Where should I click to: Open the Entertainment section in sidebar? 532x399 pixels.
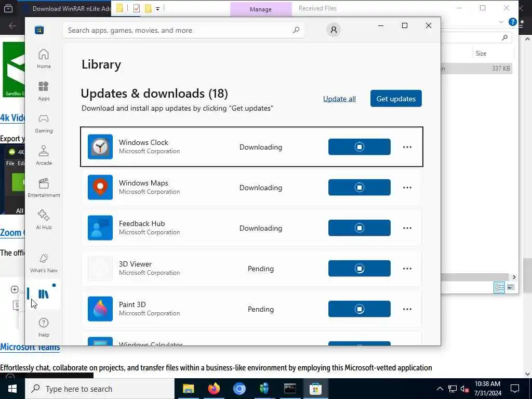(44, 188)
